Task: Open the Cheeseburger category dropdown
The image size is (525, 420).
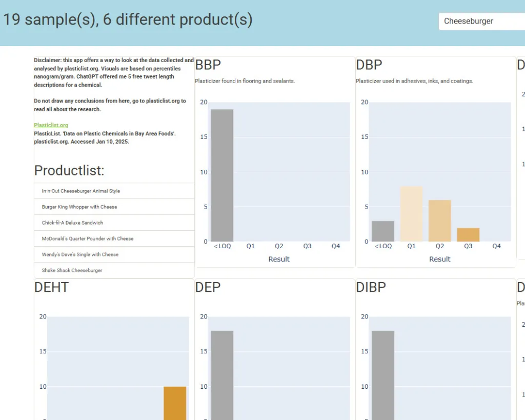Action: point(481,22)
